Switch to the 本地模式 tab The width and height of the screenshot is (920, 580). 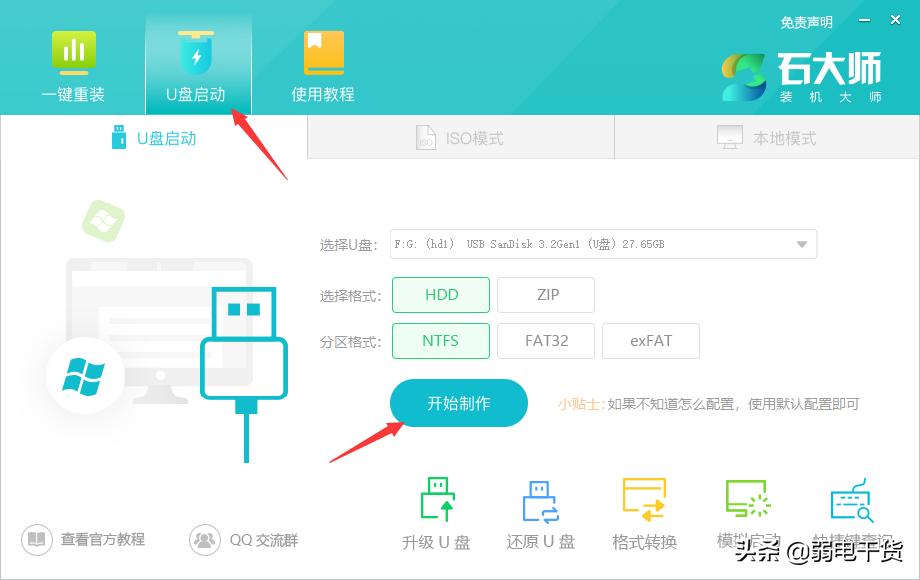point(765,137)
